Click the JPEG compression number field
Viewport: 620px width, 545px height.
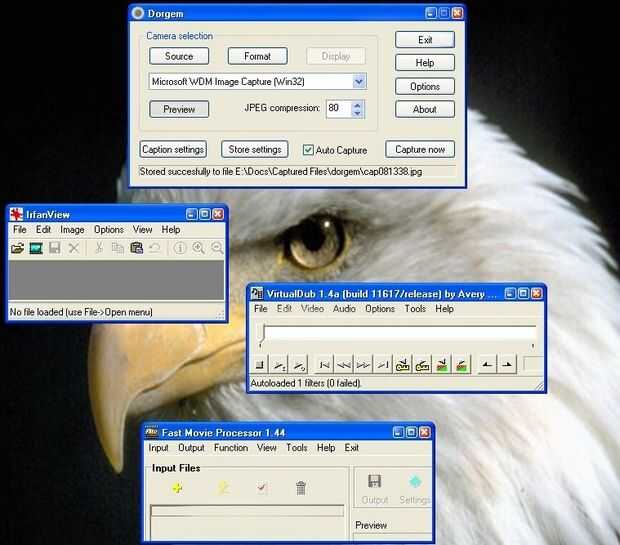point(339,108)
